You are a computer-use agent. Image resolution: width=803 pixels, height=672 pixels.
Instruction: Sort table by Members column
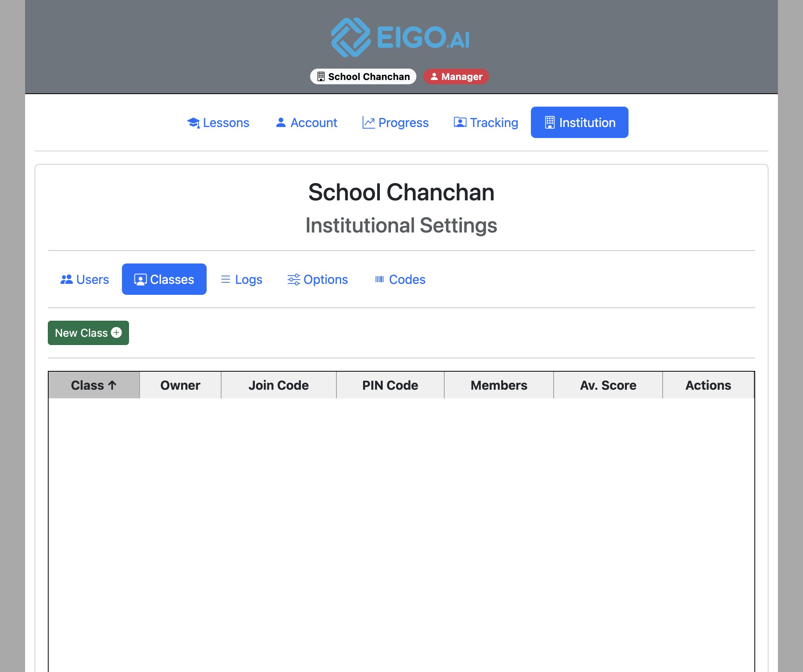point(499,385)
